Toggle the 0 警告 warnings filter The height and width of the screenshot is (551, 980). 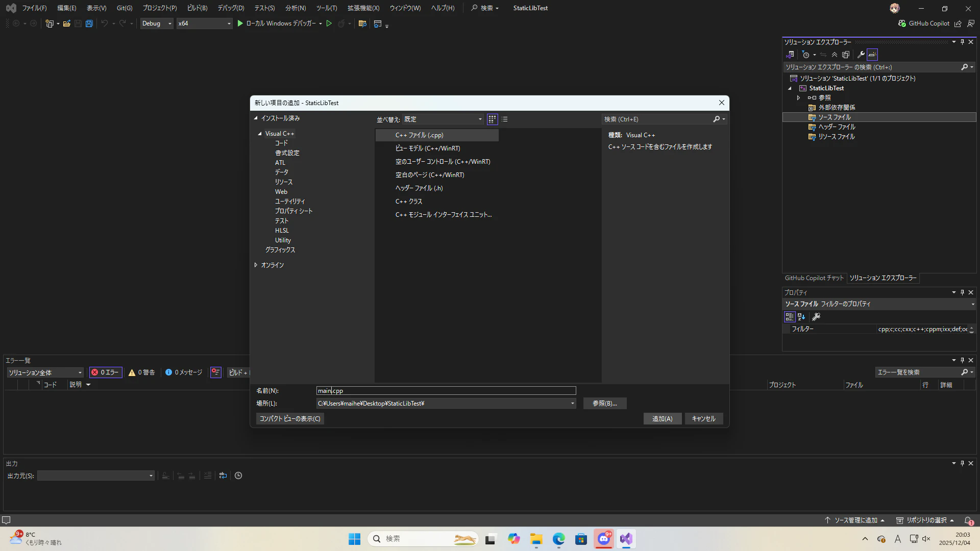[x=142, y=372]
